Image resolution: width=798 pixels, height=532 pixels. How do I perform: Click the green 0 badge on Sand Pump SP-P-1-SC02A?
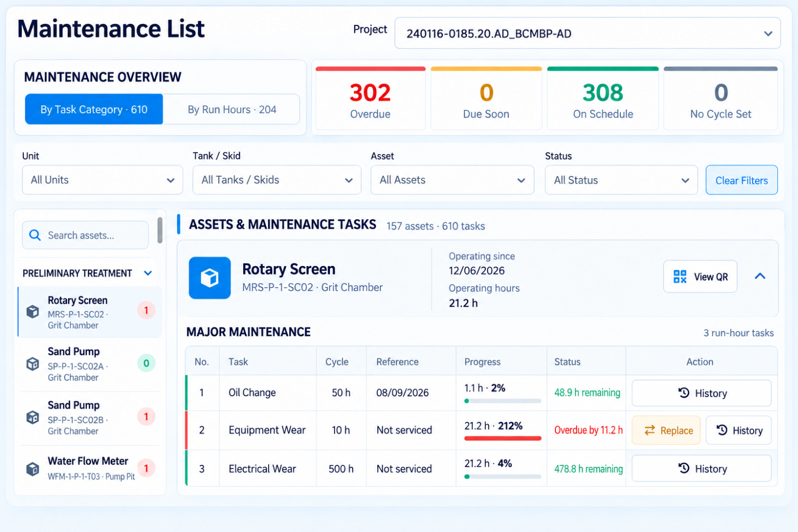146,363
